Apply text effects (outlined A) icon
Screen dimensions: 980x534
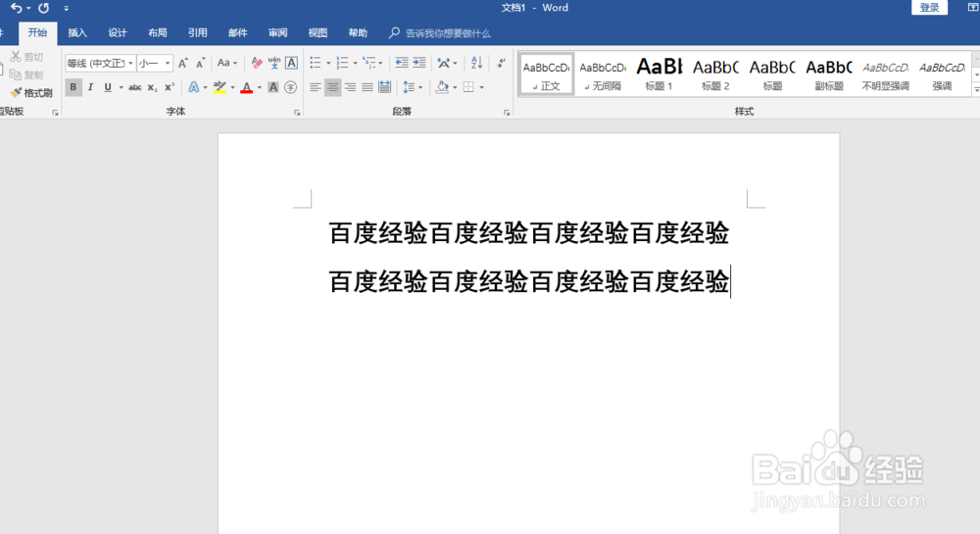click(194, 87)
